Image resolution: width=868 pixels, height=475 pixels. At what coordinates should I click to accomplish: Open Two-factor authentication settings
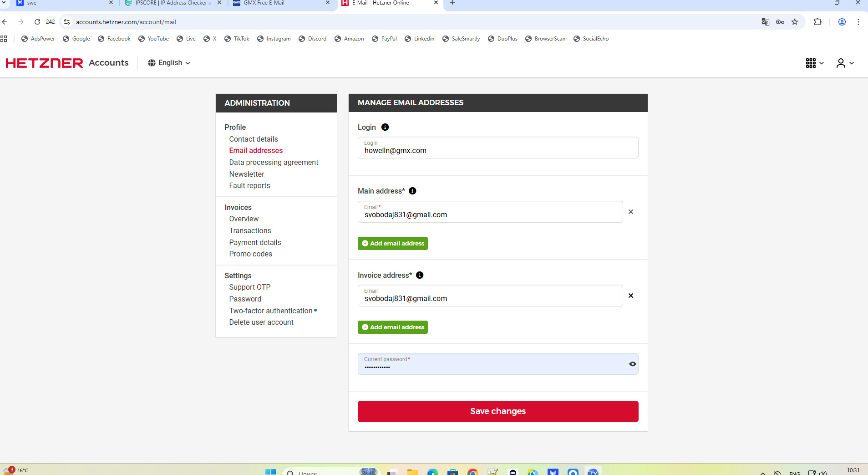click(271, 311)
